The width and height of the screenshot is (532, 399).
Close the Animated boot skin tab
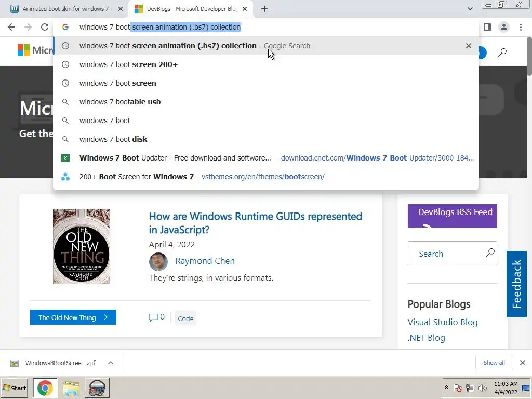[121, 9]
